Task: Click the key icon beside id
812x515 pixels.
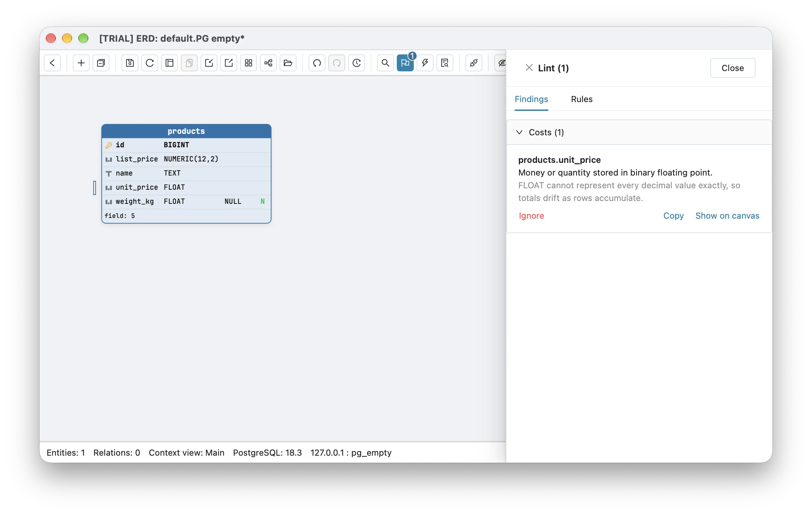Action: click(109, 145)
